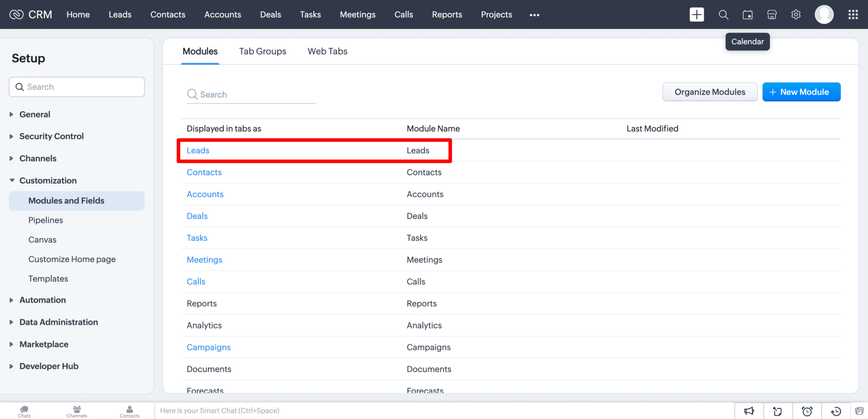Open the recent items history icon
The image size is (868, 419).
pyautogui.click(x=836, y=411)
